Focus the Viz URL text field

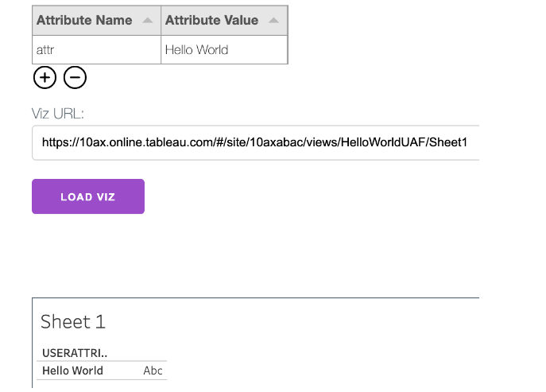[x=254, y=142]
